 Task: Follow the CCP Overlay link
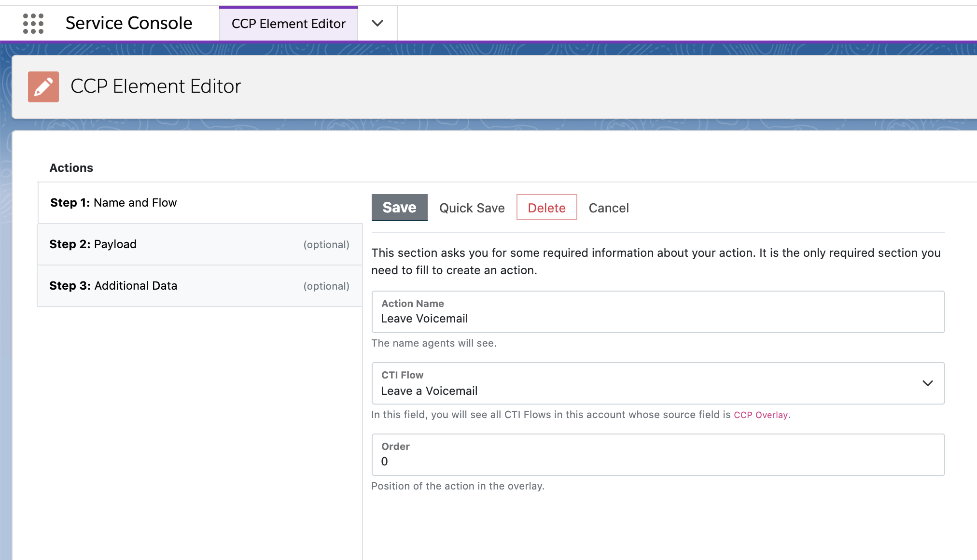point(761,415)
